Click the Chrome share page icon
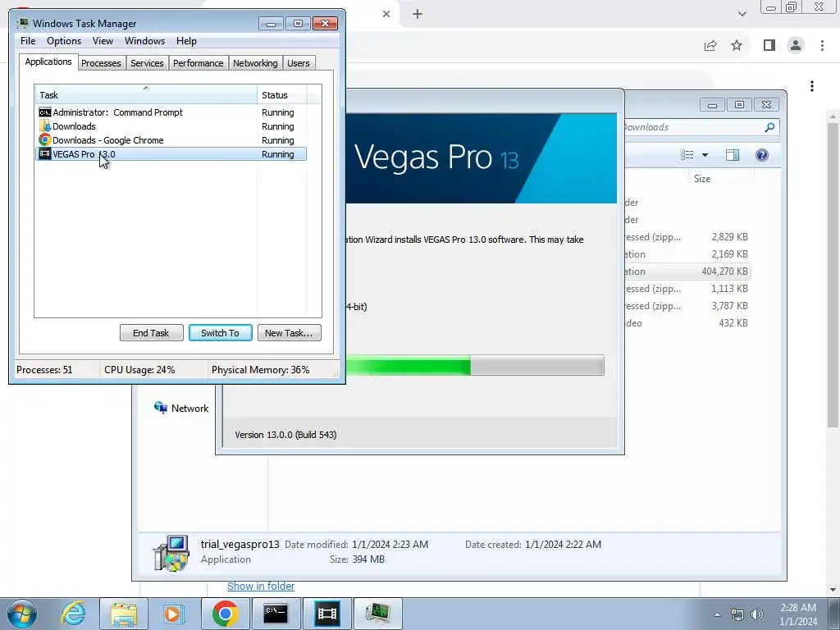840x630 pixels. 710,46
